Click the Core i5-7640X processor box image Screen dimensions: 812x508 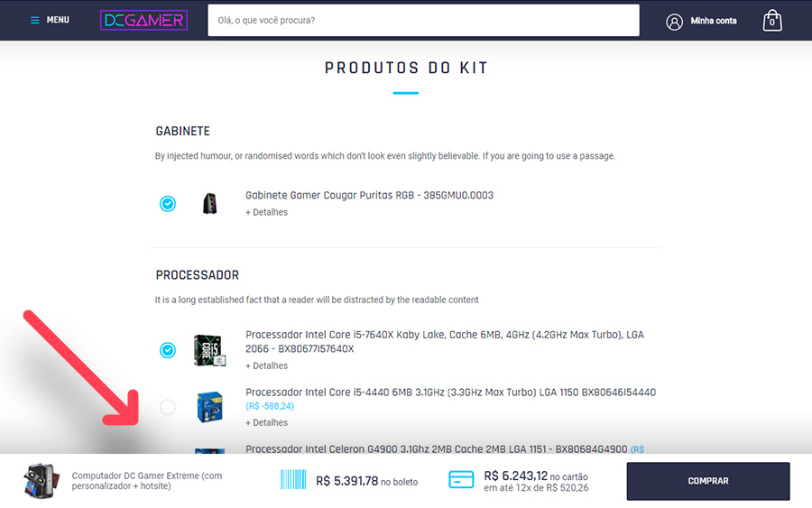tap(209, 350)
